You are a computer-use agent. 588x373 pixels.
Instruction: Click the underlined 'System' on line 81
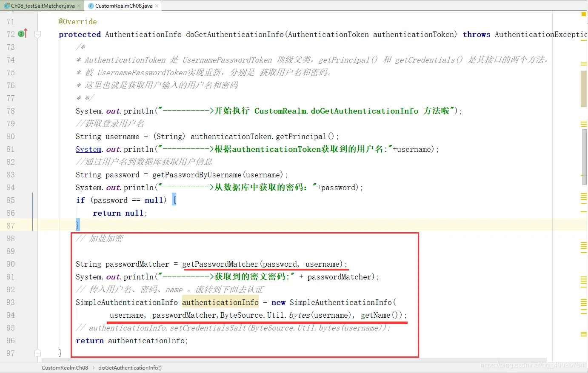[x=88, y=149]
